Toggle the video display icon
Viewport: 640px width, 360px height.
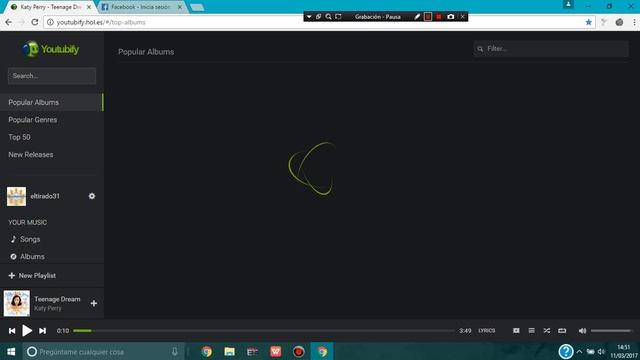[516, 331]
